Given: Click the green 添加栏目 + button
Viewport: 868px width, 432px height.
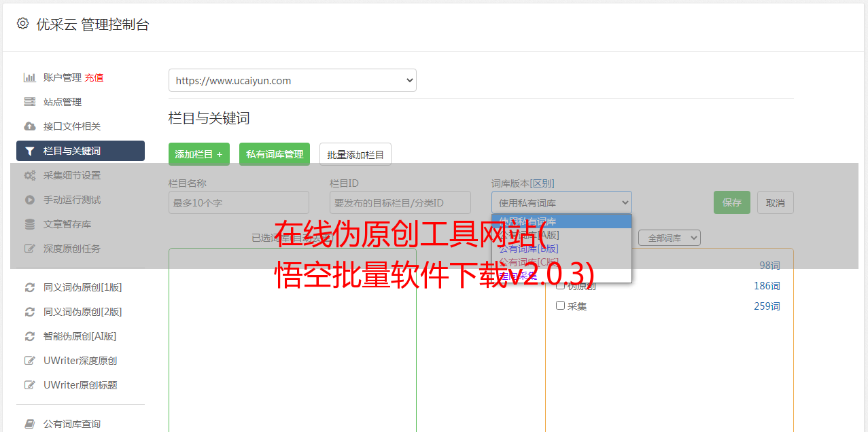Looking at the screenshot, I should click(x=199, y=154).
